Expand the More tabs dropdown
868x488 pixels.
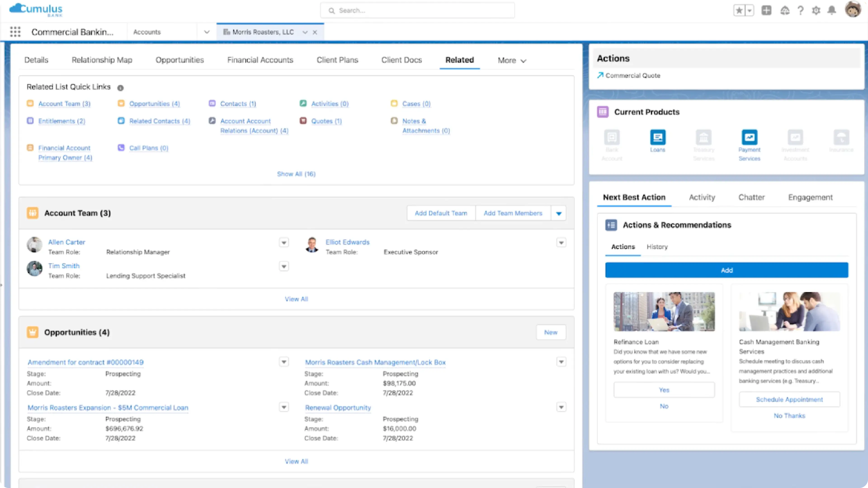tap(512, 61)
